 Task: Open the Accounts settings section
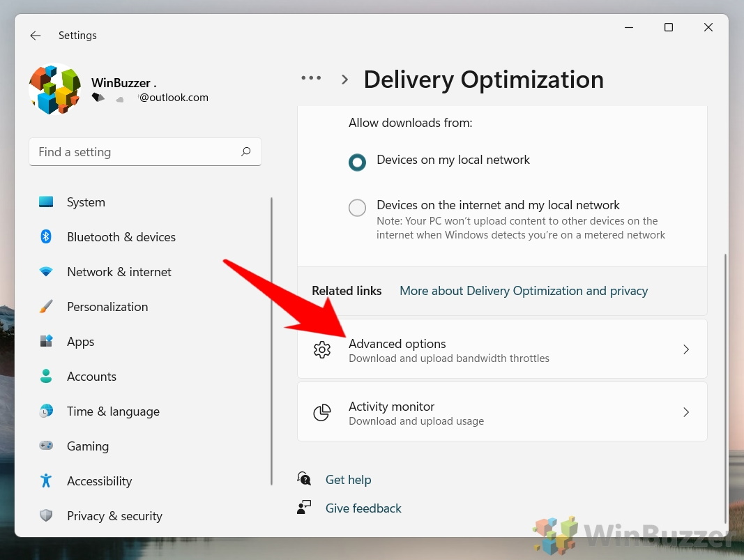click(x=91, y=376)
